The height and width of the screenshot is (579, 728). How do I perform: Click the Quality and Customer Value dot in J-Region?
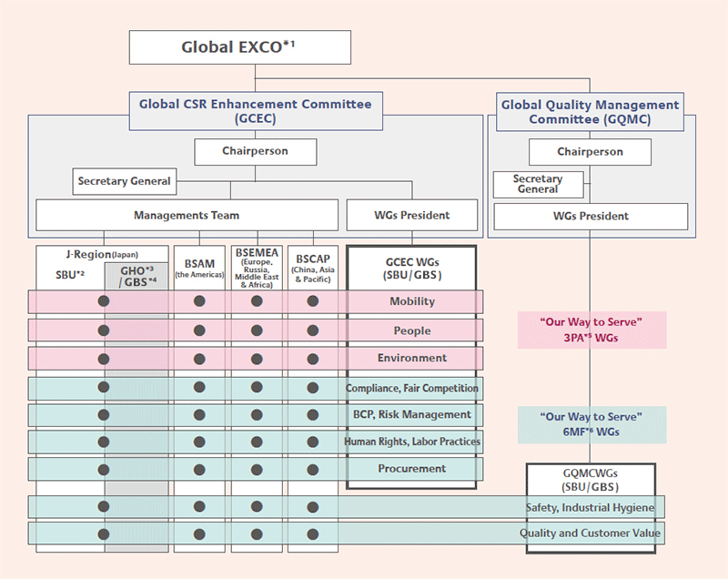(104, 534)
